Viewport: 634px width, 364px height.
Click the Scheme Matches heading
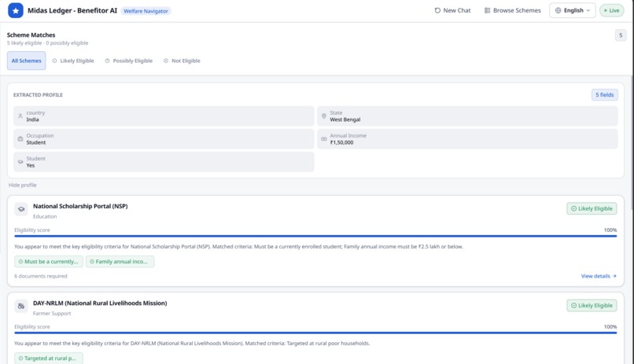pyautogui.click(x=31, y=35)
